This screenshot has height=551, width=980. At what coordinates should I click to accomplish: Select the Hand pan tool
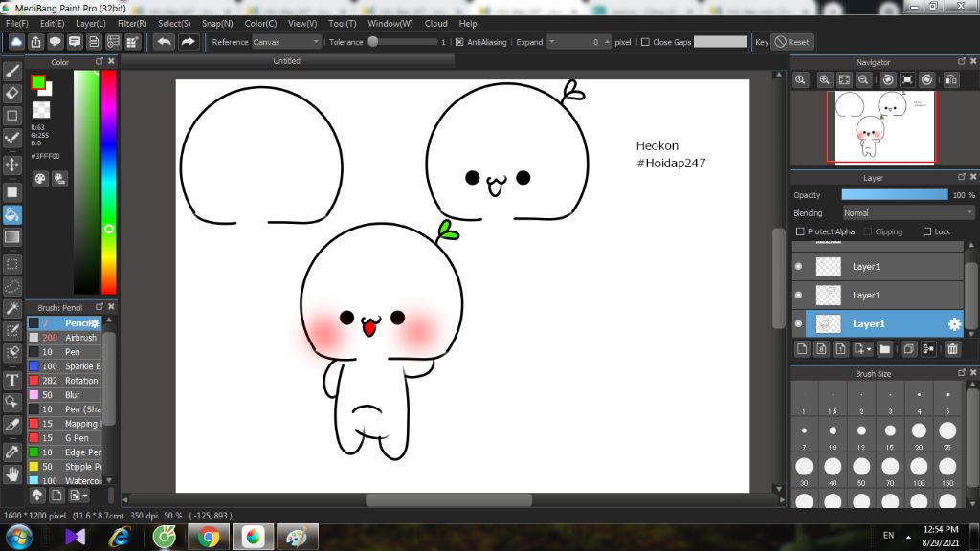click(x=12, y=474)
